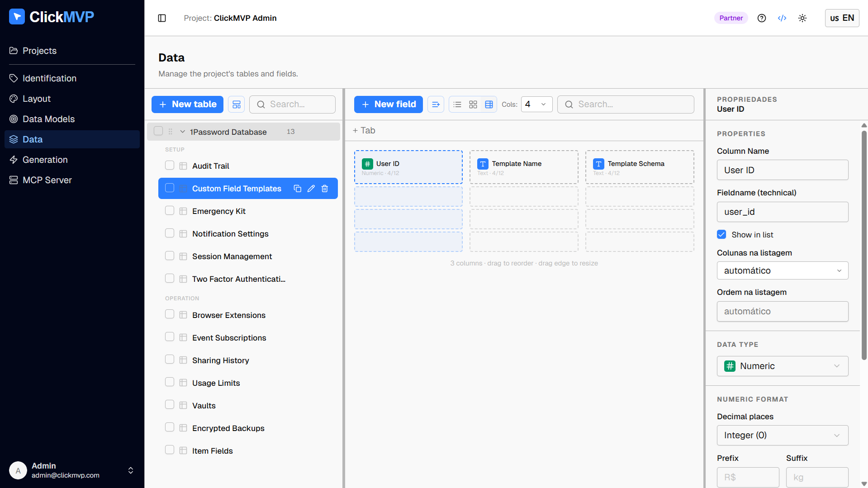Switch to table view icon

[x=489, y=104]
